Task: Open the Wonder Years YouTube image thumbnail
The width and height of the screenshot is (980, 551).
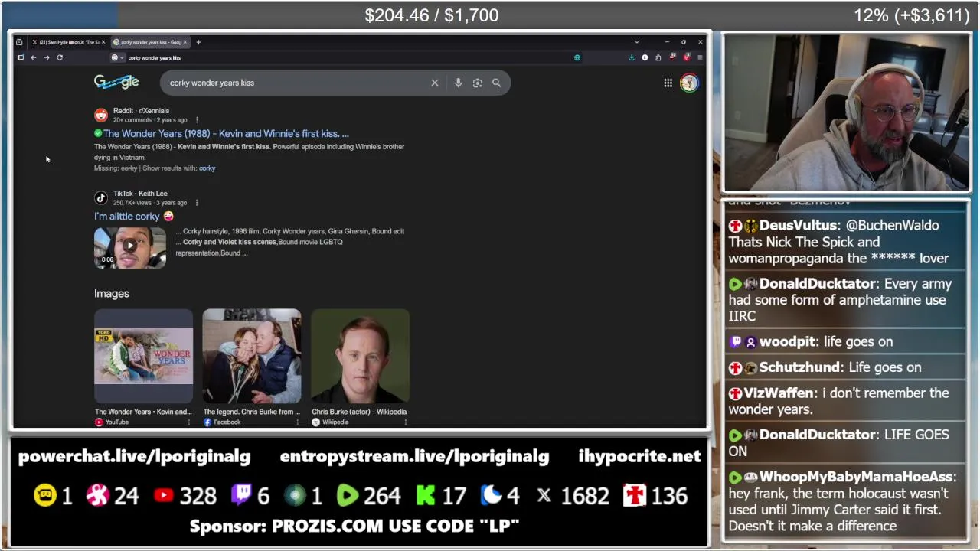Action: tap(144, 356)
